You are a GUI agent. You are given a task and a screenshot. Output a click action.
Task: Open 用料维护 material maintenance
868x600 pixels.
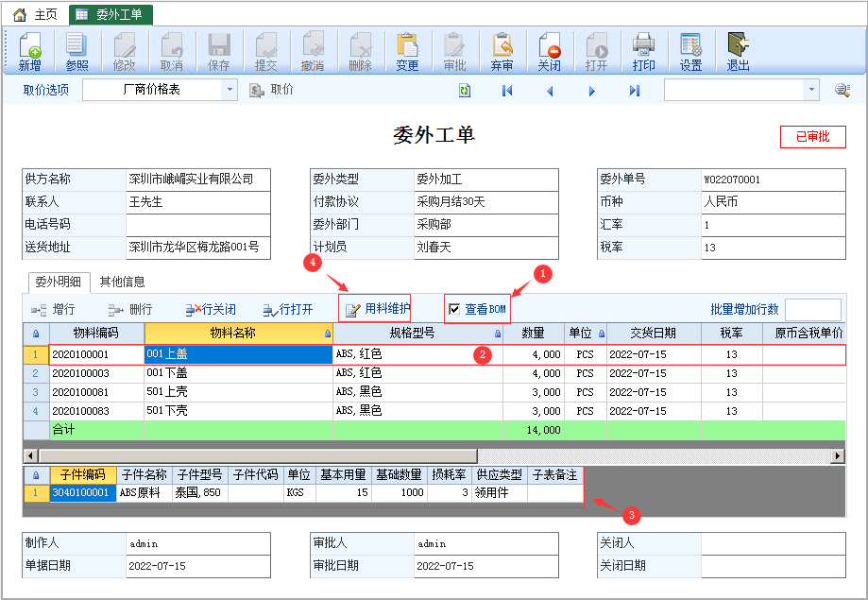point(375,309)
